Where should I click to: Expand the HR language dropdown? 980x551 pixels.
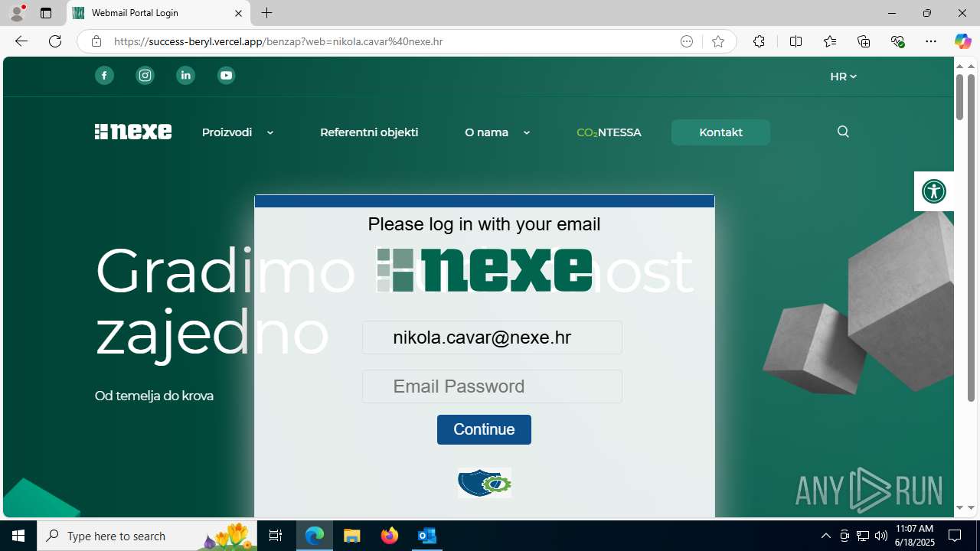coord(843,77)
